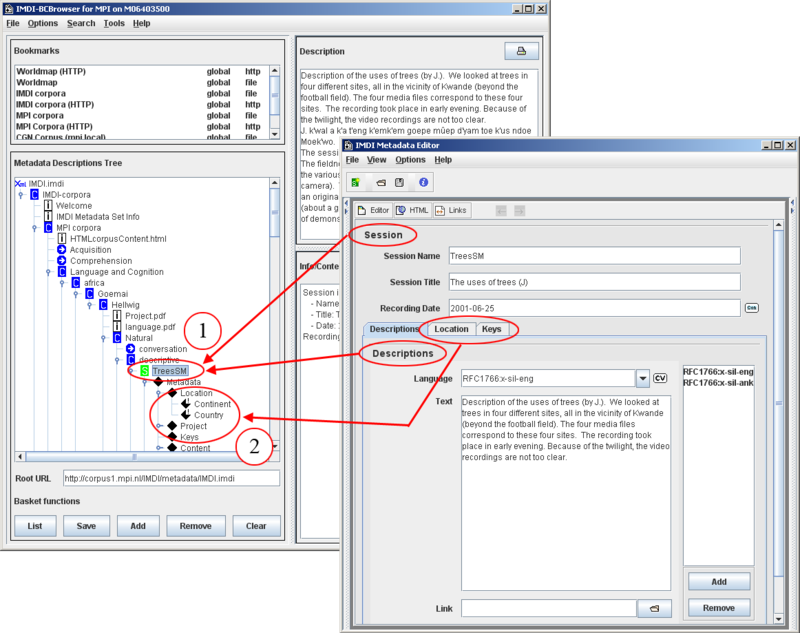
Task: Select the TreesSM session tree item
Action: (169, 371)
